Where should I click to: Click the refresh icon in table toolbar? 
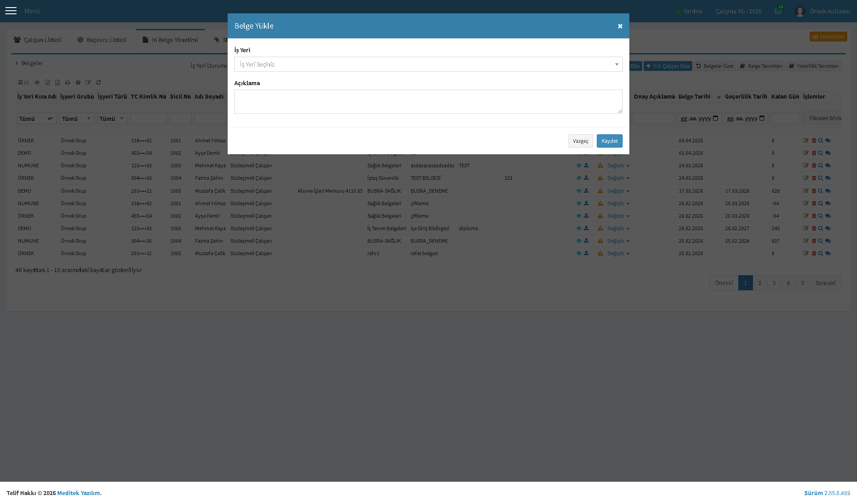(x=99, y=83)
